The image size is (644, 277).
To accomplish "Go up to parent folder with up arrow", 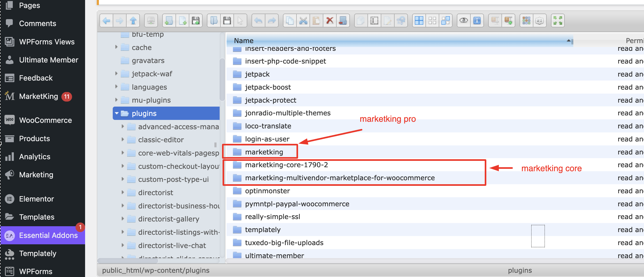I will click(133, 20).
